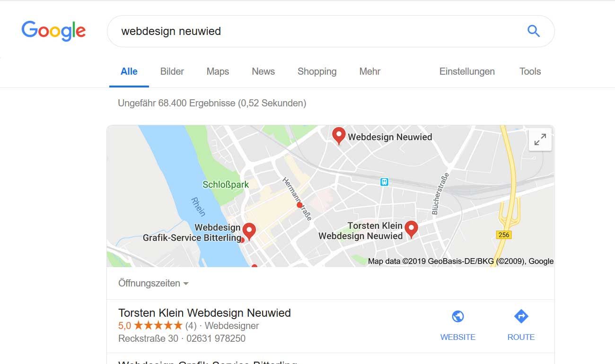Open Torsten Klein Webdesign Neuwied listing
The image size is (615, 364).
click(204, 313)
